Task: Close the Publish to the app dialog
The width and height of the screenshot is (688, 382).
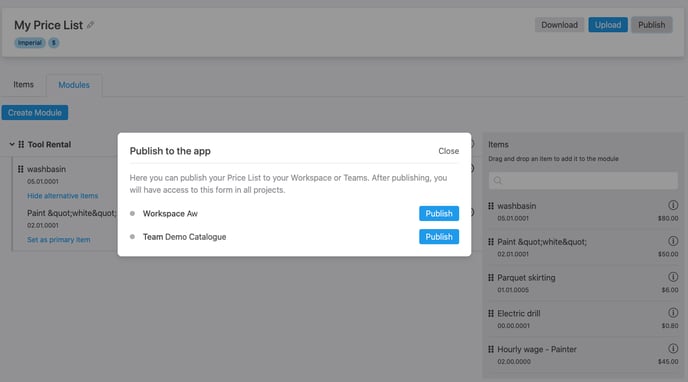Action: 448,151
